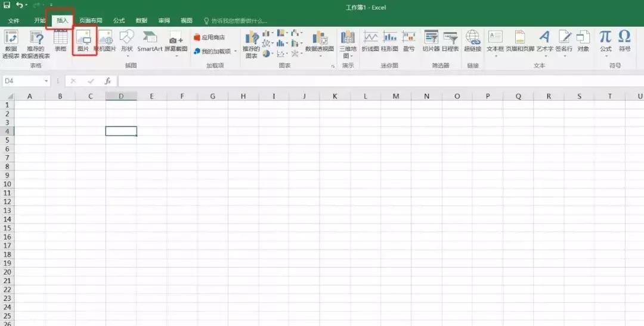Switch to the 视图 View tab

187,20
